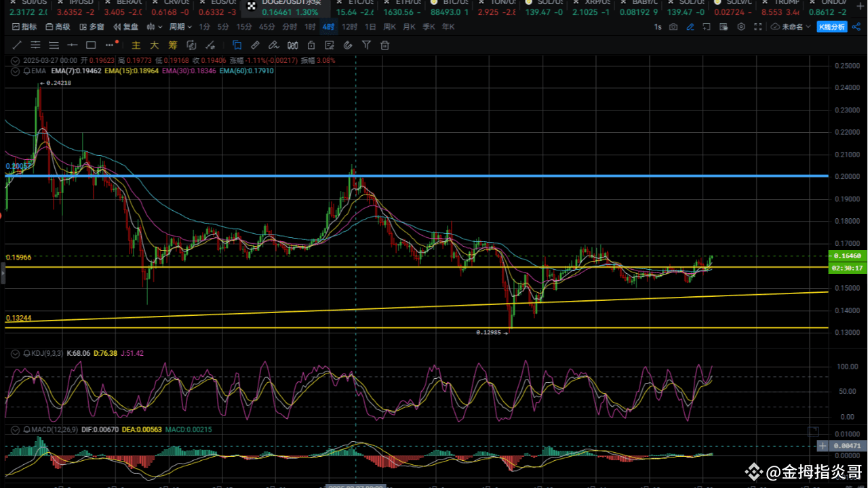Enter fullscreen chart mode

pos(757,26)
